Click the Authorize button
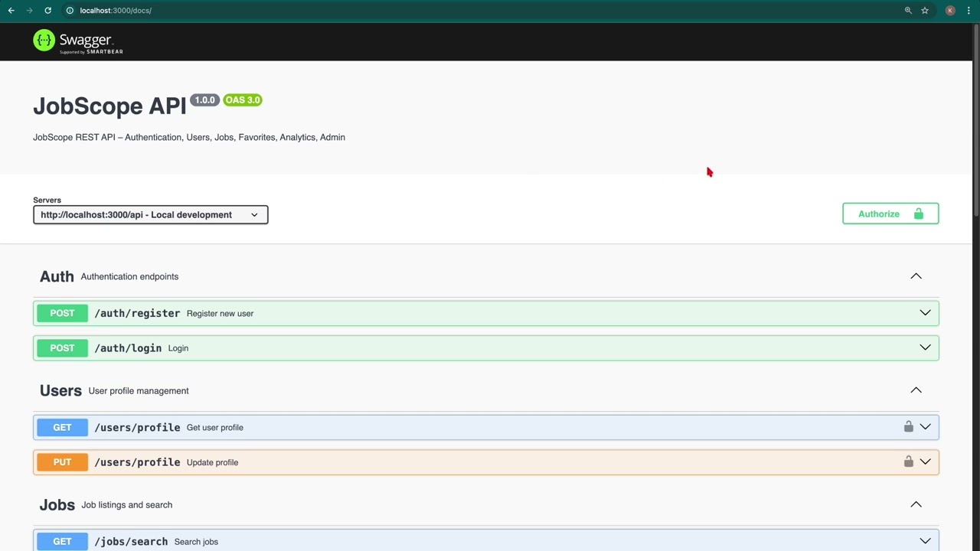 point(890,214)
